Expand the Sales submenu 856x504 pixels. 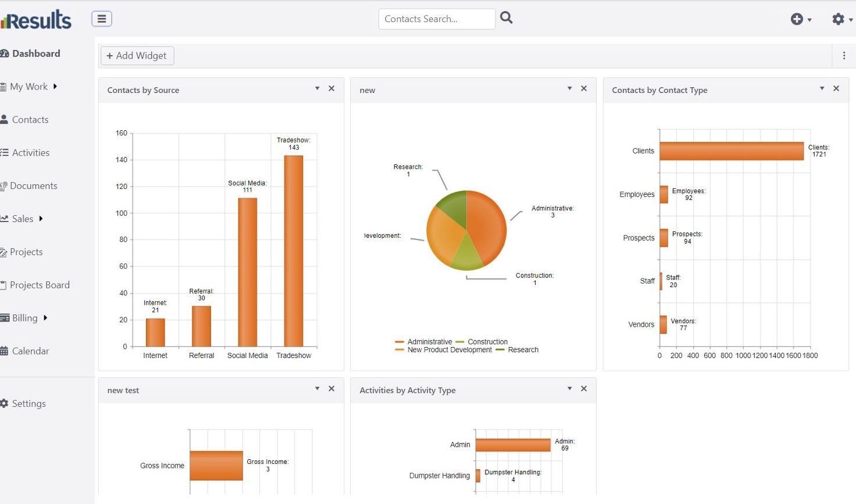pos(40,219)
